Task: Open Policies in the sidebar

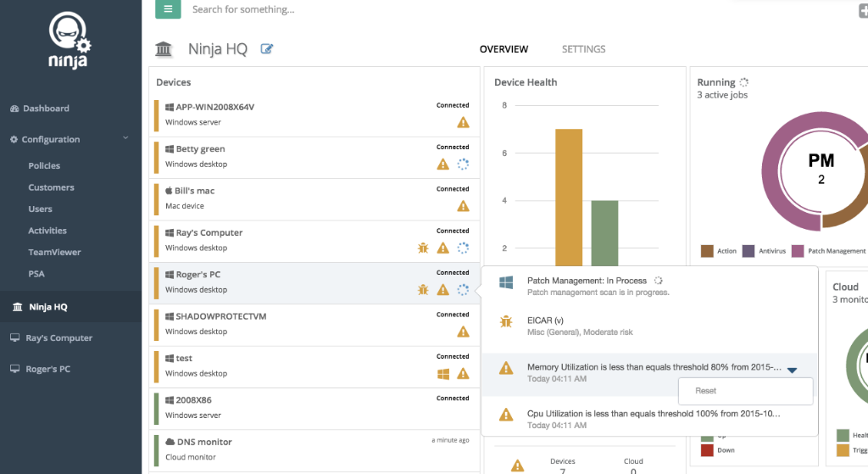Action: (44, 165)
